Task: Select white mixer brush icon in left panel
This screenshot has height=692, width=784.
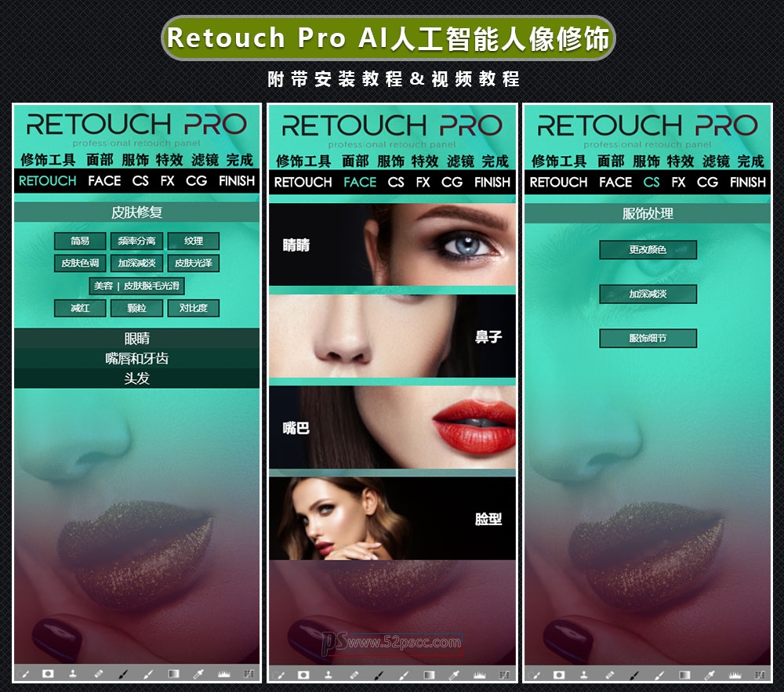Action: 148,675
